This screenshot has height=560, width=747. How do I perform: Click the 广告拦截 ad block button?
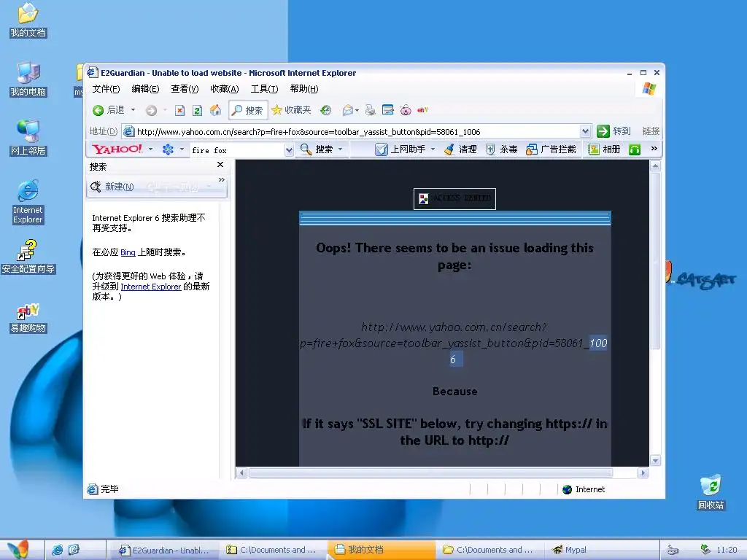click(551, 149)
